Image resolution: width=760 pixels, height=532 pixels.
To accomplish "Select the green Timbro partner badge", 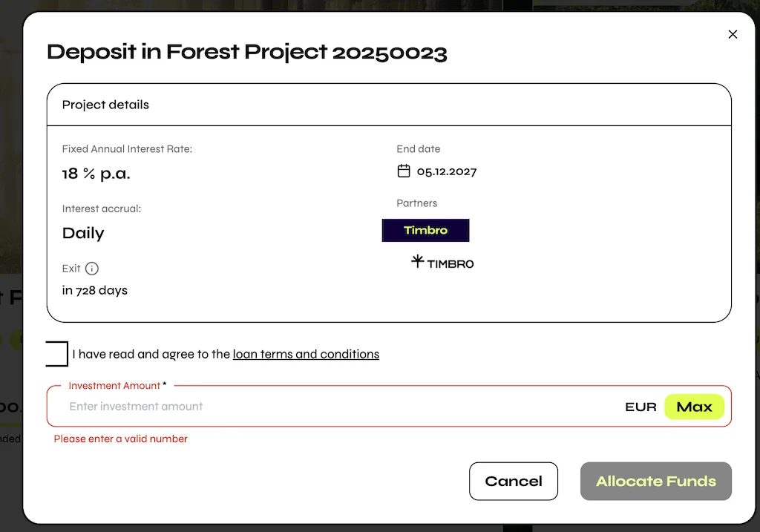I will (425, 230).
